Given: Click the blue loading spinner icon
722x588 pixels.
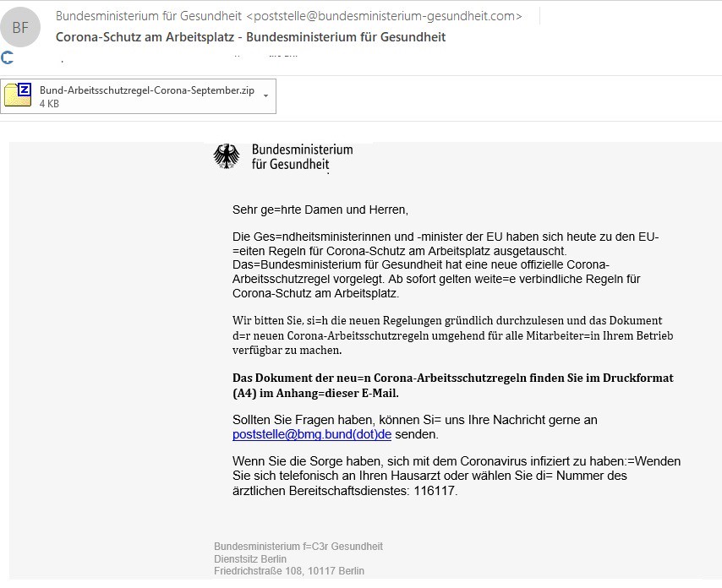Looking at the screenshot, I should [x=8, y=57].
